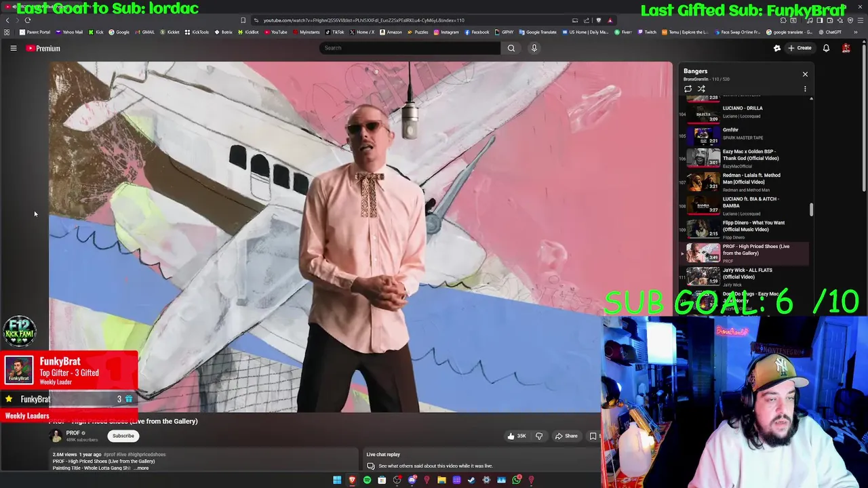Click the search magnifier button

[x=511, y=48]
